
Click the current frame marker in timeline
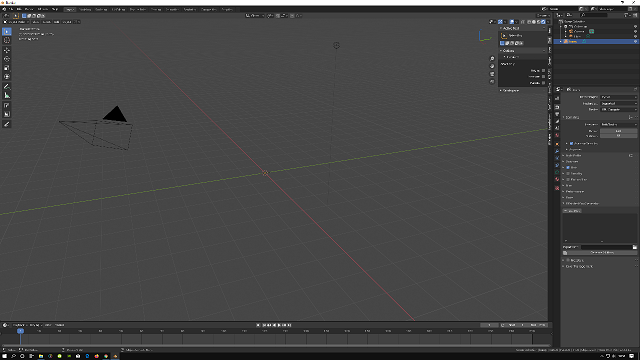pyautogui.click(x=20, y=331)
